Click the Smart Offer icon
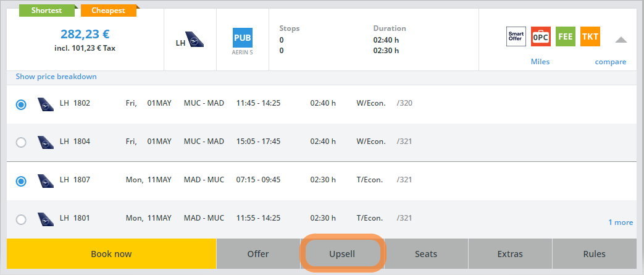Image resolution: width=644 pixels, height=275 pixels. (x=516, y=37)
